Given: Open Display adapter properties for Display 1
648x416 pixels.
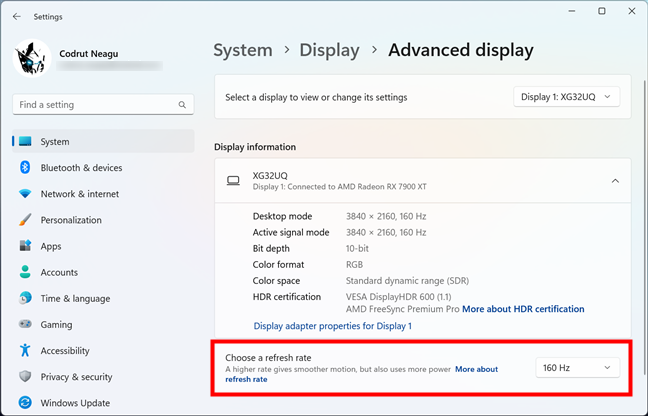Looking at the screenshot, I should click(333, 326).
